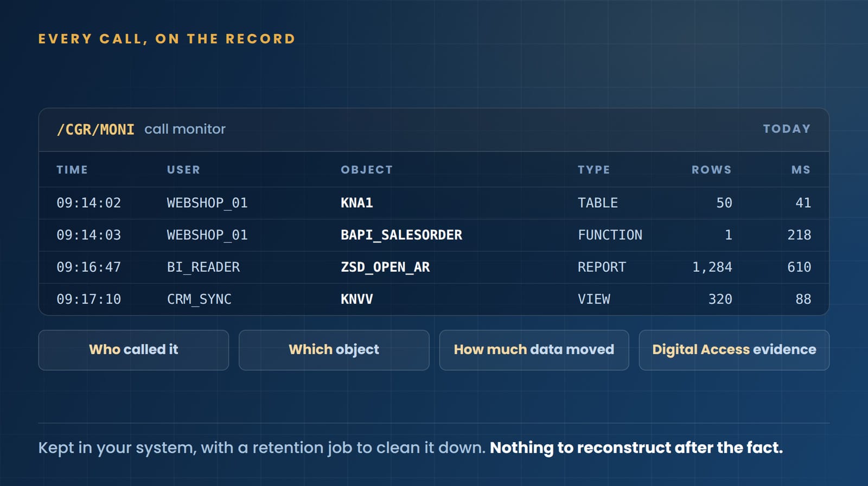Click the OBJECT column header
This screenshot has height=486, width=868.
coord(367,170)
